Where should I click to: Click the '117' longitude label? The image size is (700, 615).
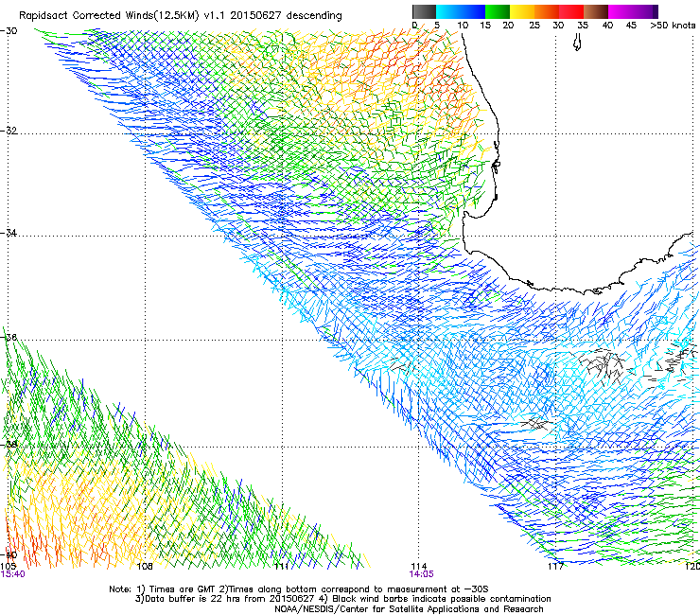[x=555, y=567]
